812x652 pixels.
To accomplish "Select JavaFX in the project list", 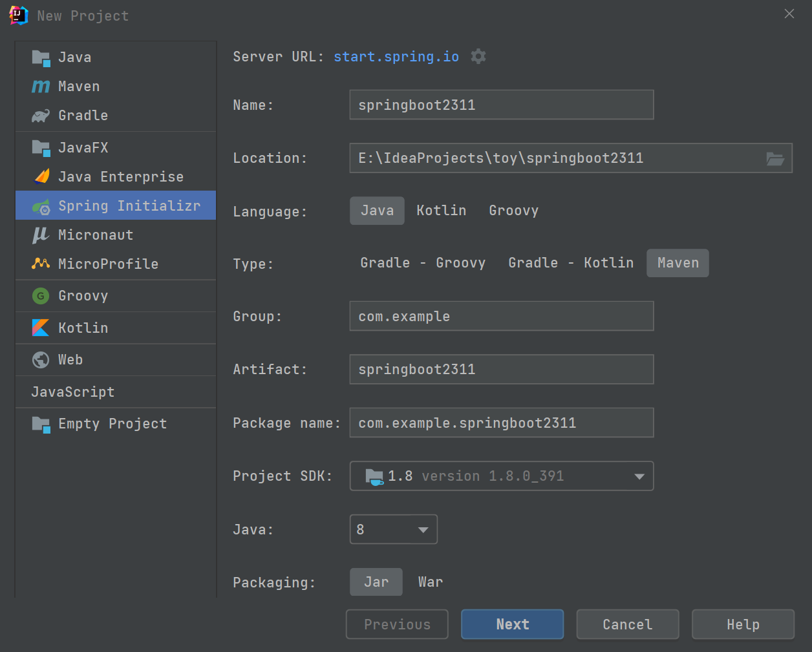I will tap(116, 148).
